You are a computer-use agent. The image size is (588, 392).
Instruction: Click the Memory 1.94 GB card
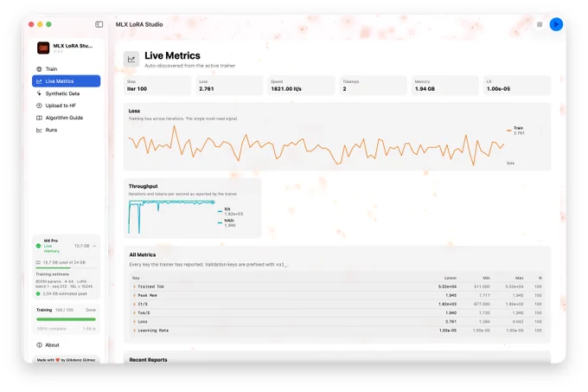445,86
